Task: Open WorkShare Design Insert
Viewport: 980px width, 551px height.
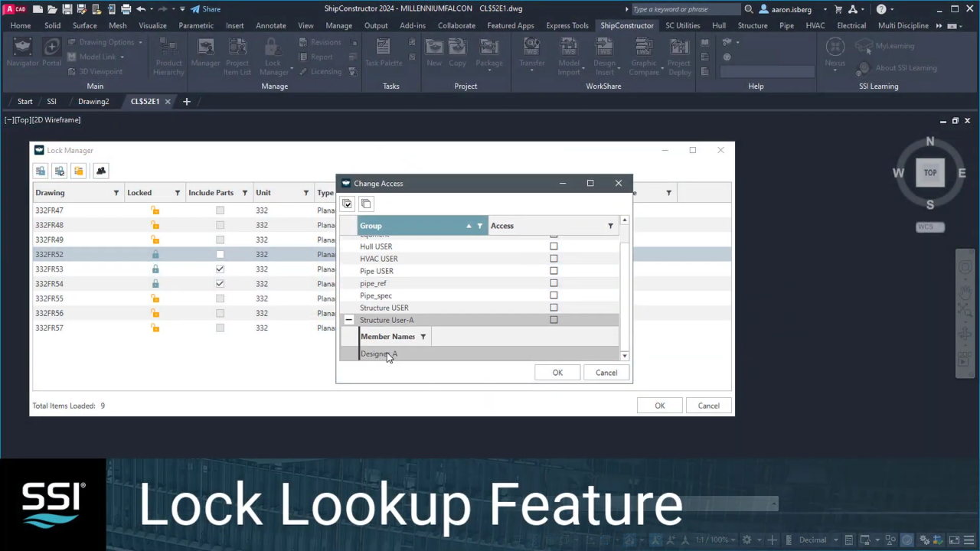Action: tap(604, 57)
